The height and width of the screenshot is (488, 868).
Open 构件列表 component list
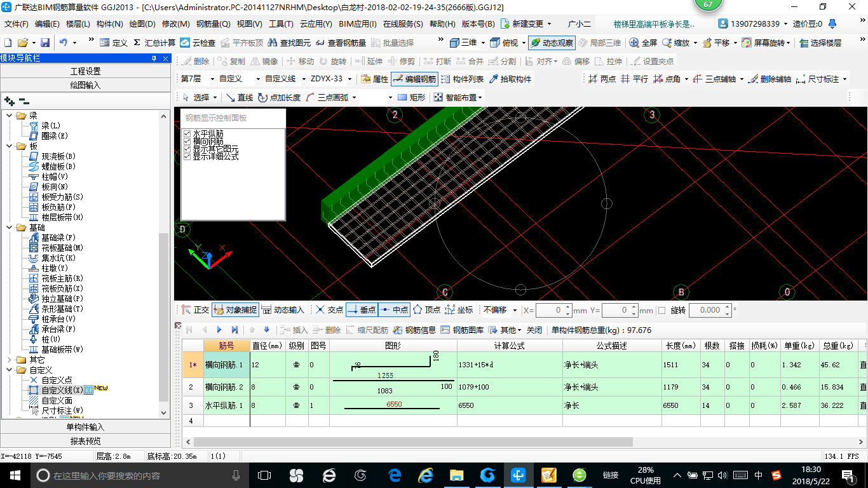462,79
